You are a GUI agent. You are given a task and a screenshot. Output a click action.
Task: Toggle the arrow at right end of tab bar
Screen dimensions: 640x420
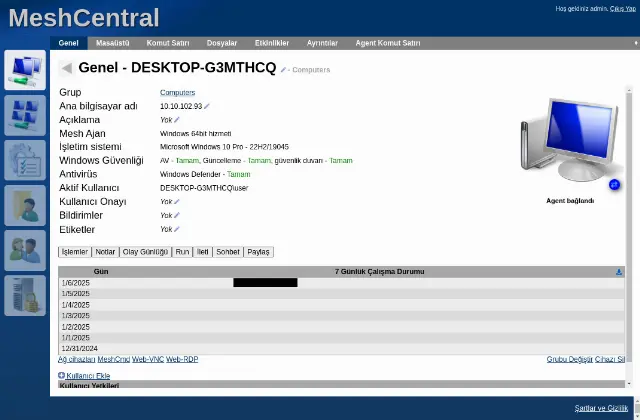pyautogui.click(x=636, y=43)
